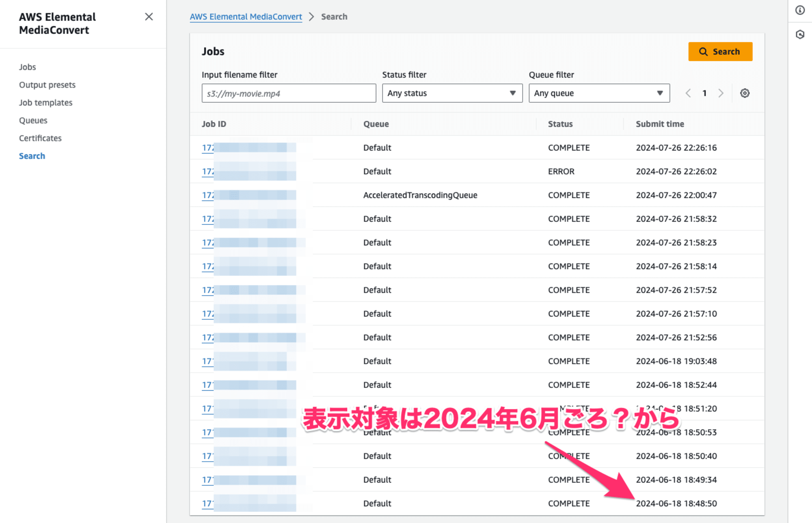The image size is (812, 523).
Task: Open Jobs in the sidebar
Action: tap(27, 67)
